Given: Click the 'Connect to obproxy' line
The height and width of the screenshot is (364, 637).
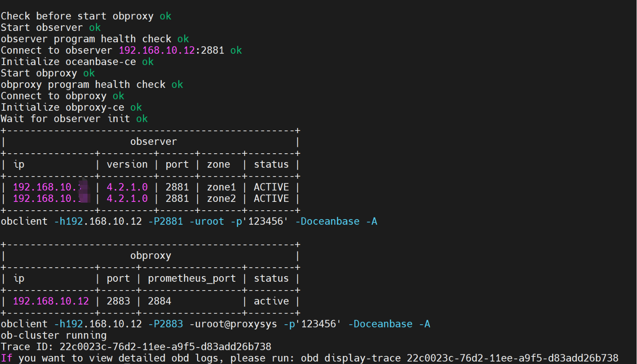Looking at the screenshot, I should (x=62, y=96).
